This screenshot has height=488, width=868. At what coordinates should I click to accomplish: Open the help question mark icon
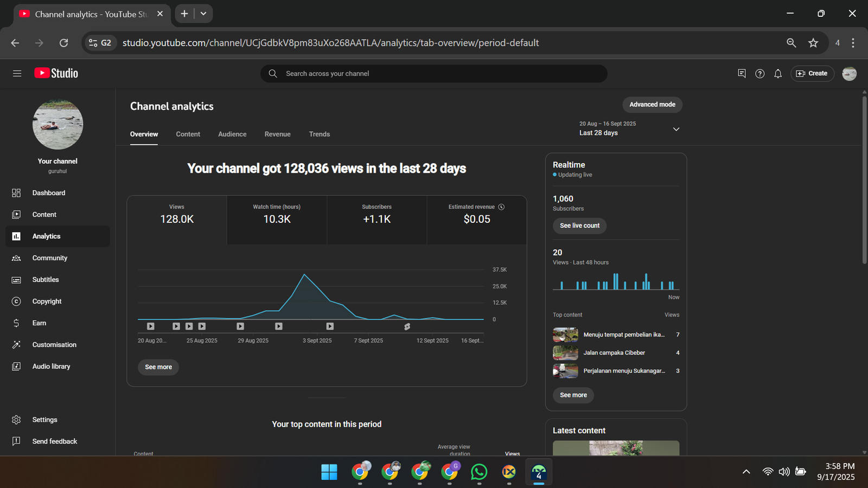pyautogui.click(x=759, y=74)
